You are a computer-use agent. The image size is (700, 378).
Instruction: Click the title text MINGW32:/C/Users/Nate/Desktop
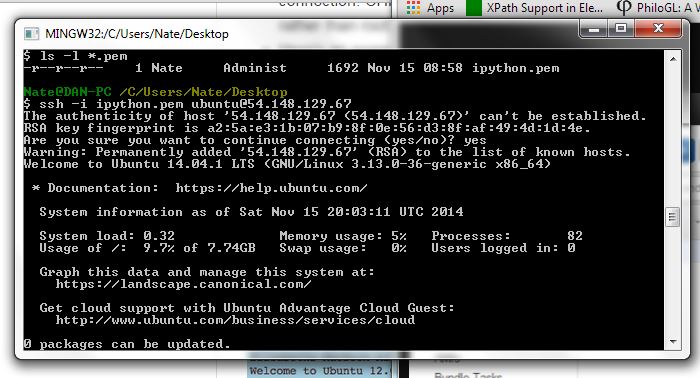tap(137, 34)
